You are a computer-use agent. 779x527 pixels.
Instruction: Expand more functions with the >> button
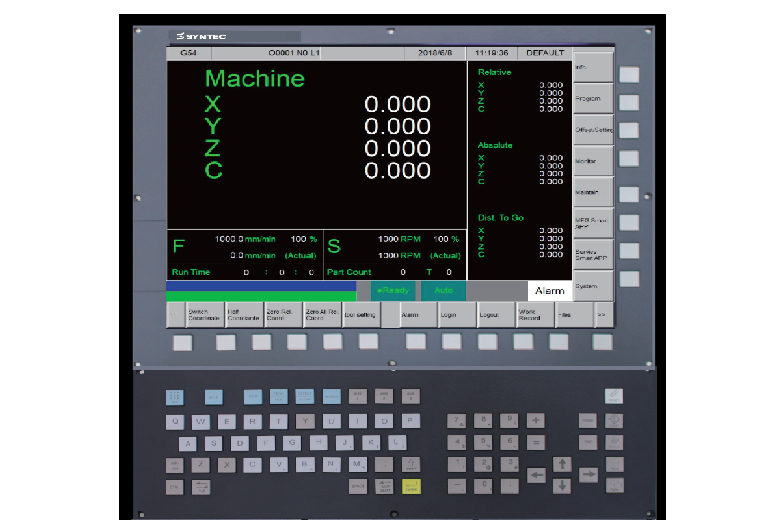601,314
